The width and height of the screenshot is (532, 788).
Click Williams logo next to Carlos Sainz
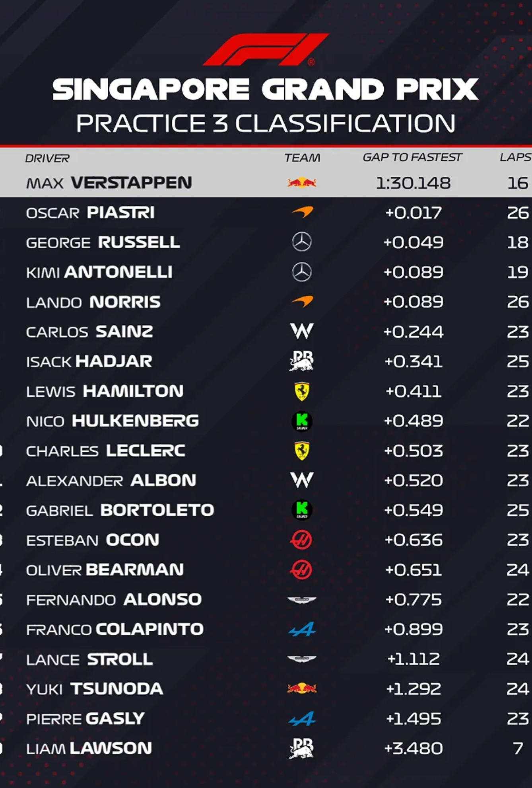302,331
